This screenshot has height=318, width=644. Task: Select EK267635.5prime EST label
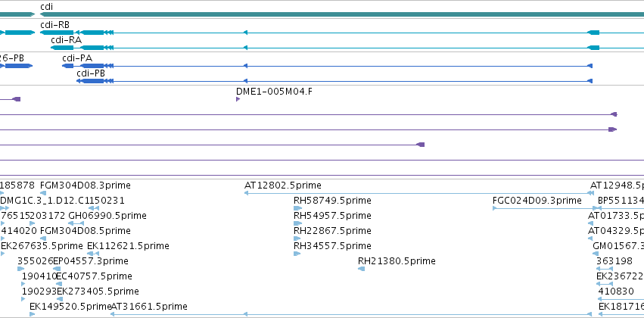coord(42,246)
